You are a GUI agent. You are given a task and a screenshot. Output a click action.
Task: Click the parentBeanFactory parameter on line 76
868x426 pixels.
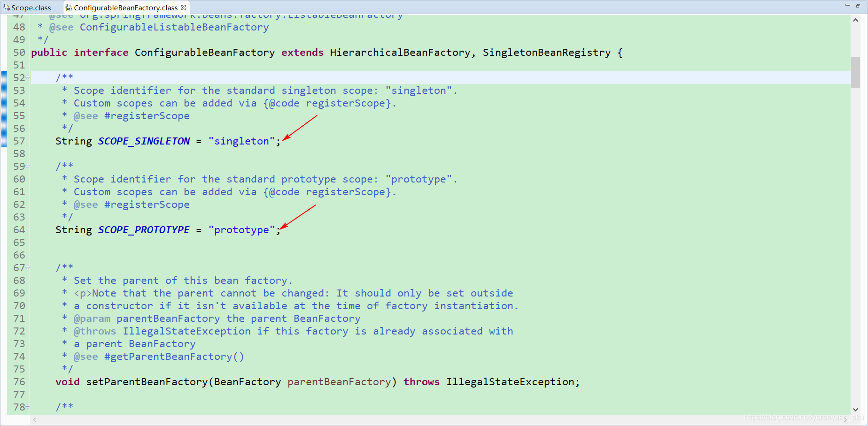pos(339,382)
